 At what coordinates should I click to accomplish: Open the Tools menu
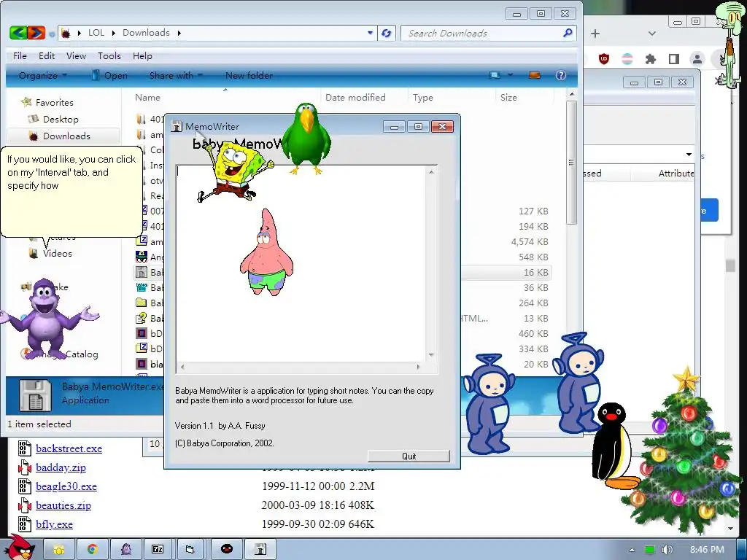(109, 55)
